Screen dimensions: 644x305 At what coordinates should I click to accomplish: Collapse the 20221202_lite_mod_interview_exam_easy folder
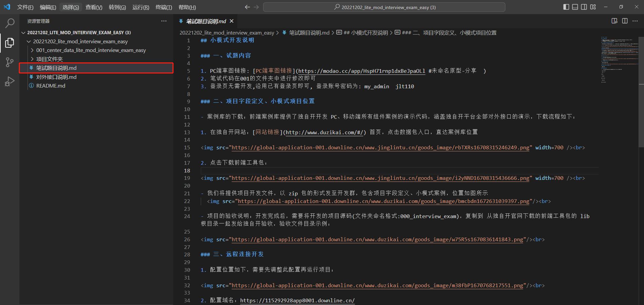[x=80, y=41]
